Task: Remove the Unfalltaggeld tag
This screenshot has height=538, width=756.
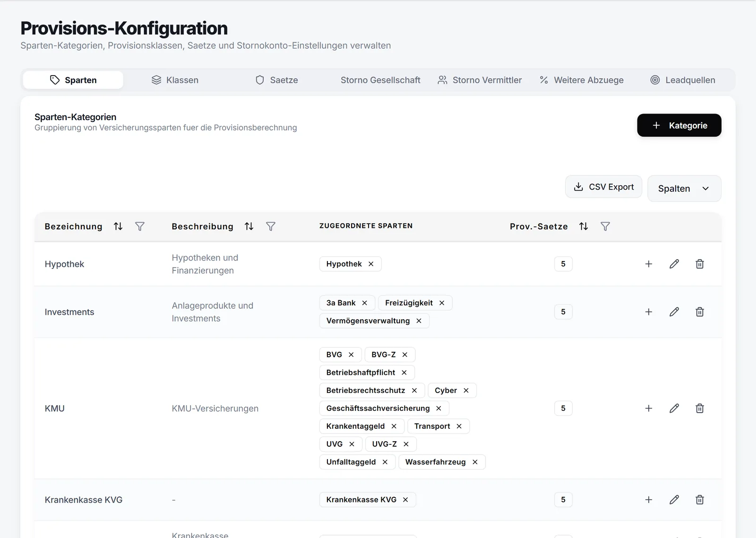Action: (385, 462)
